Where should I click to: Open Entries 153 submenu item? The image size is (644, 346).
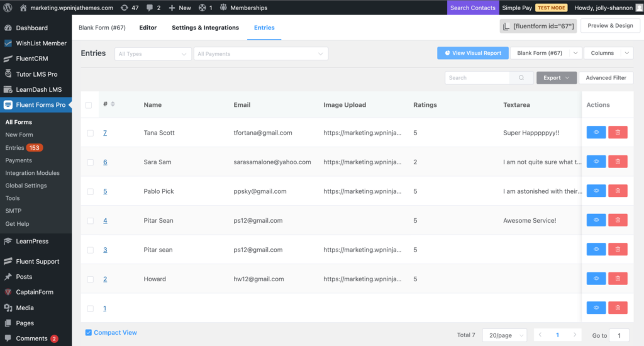point(24,148)
